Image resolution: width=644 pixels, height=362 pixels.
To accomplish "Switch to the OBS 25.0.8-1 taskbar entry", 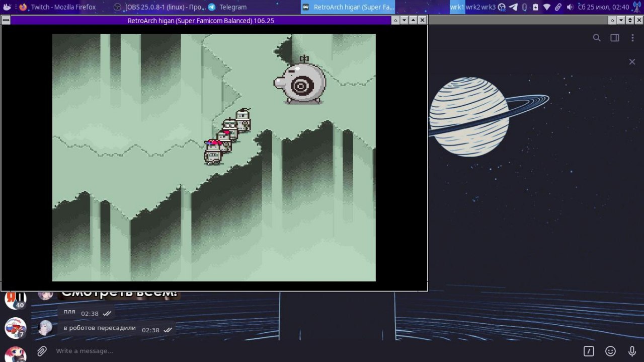I will [x=158, y=7].
